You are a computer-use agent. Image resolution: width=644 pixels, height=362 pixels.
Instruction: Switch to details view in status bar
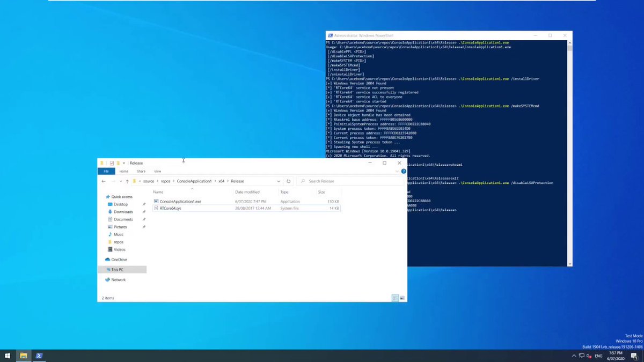tap(395, 298)
